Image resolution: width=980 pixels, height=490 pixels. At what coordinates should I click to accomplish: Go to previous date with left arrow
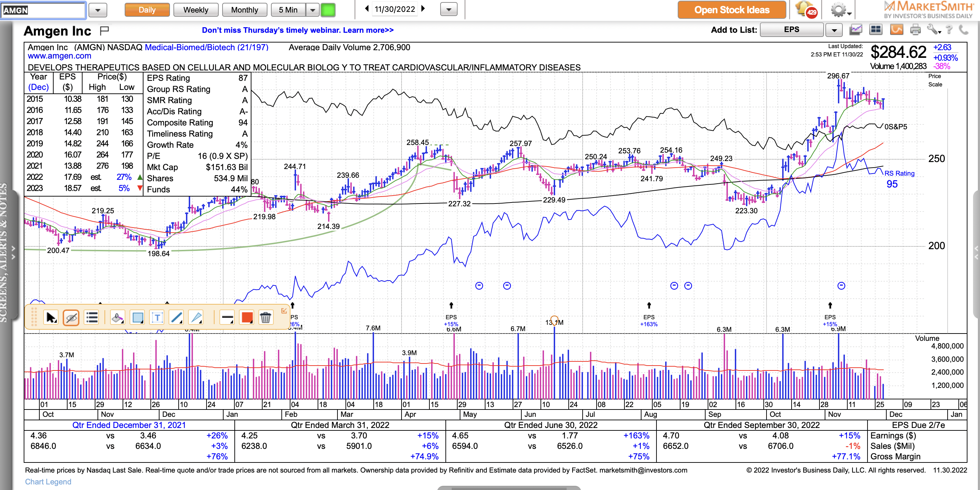click(x=366, y=8)
